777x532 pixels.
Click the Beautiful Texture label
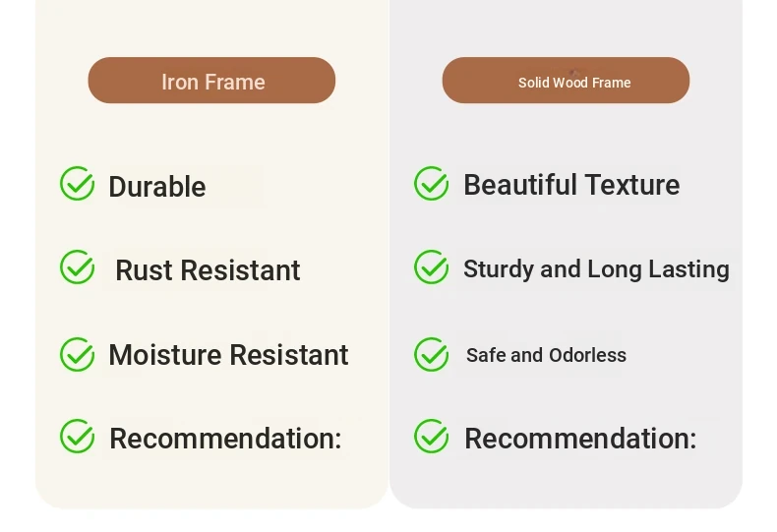pyautogui.click(x=571, y=185)
